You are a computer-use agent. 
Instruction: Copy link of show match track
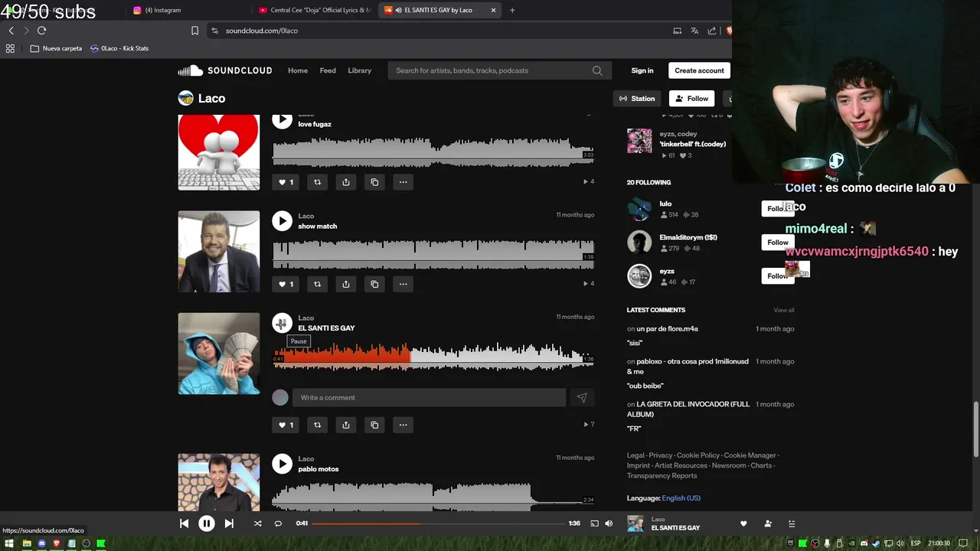click(x=374, y=284)
